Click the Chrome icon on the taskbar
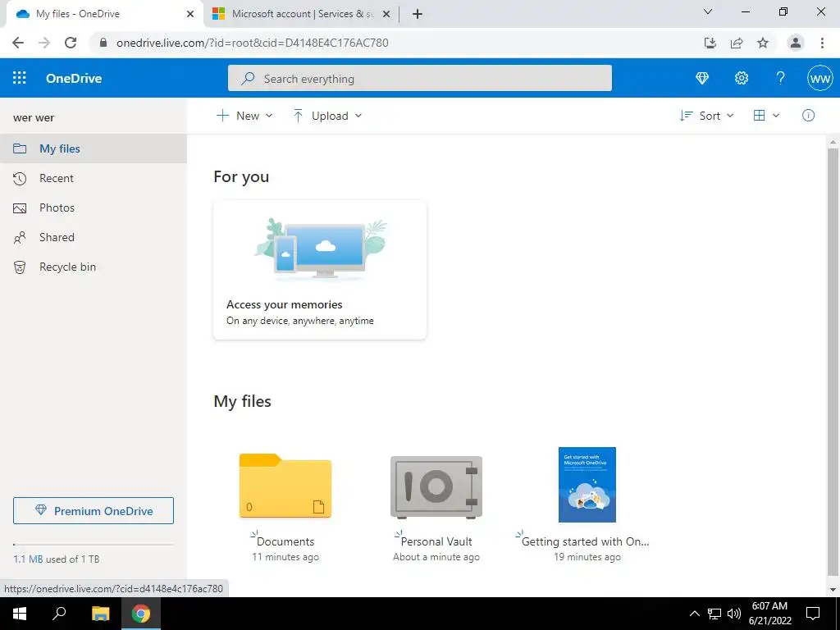840x630 pixels. (141, 614)
